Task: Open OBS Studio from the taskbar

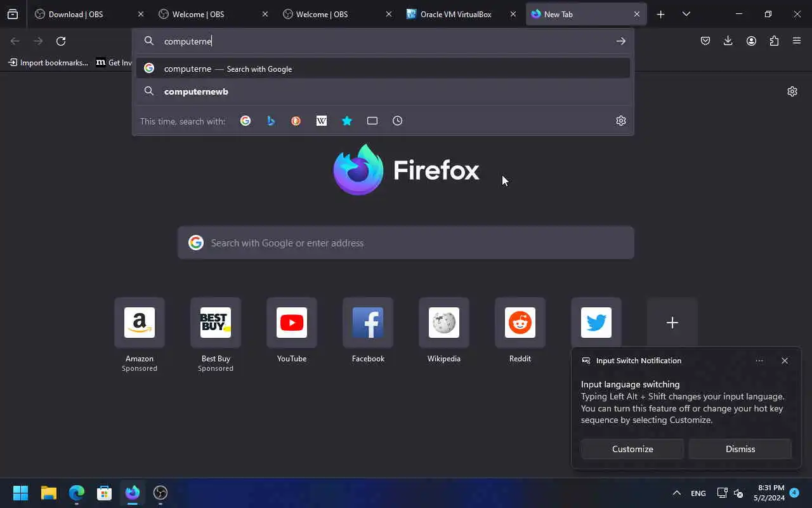Action: point(160,493)
